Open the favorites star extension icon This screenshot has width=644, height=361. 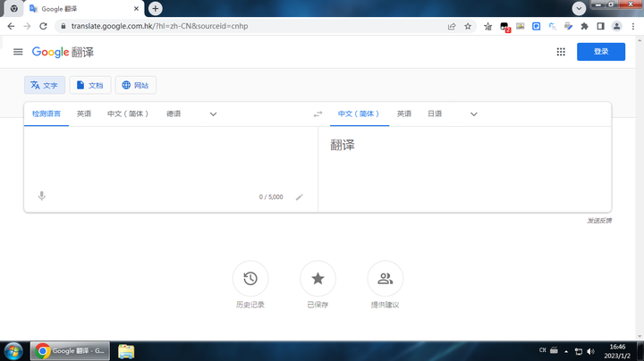[x=488, y=26]
